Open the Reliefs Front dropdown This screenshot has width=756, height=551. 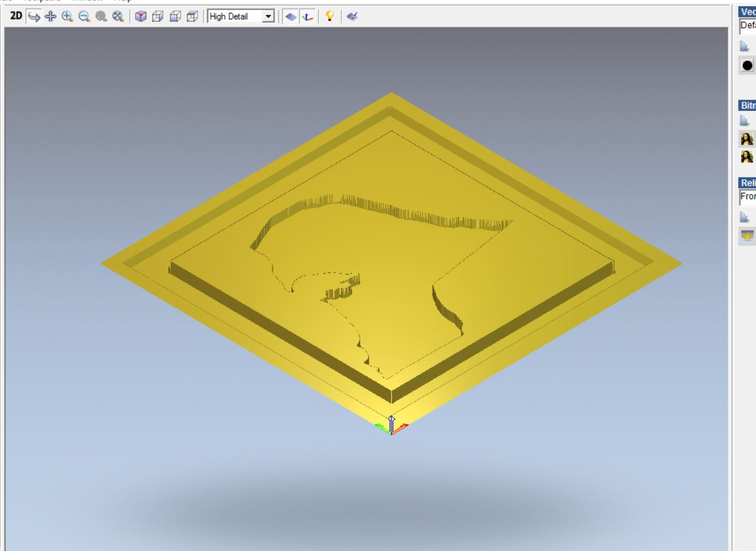tap(748, 198)
